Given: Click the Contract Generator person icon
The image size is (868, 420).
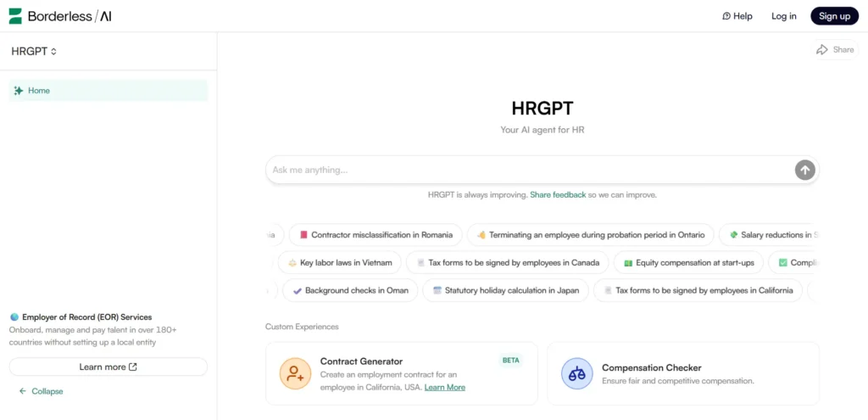Looking at the screenshot, I should click(295, 373).
